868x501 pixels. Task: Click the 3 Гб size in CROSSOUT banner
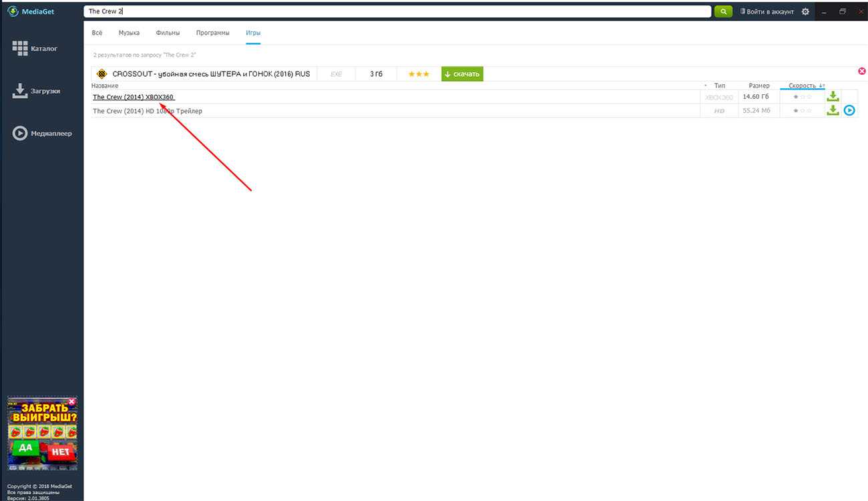pyautogui.click(x=376, y=73)
